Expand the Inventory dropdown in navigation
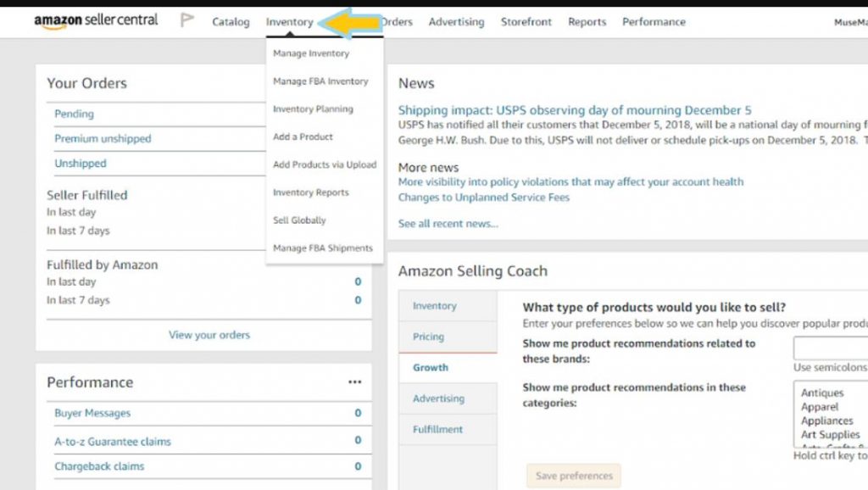868x490 pixels. pos(289,22)
